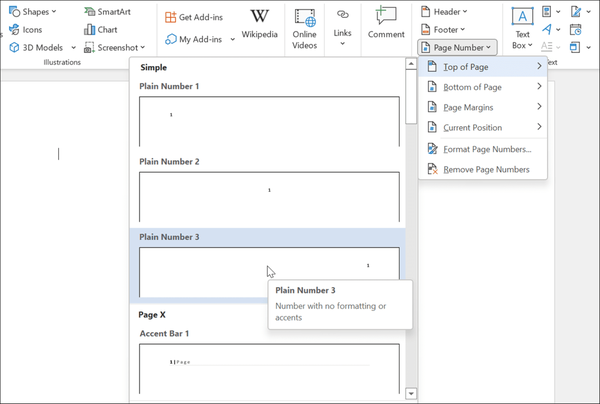Open the Header dropdown
This screenshot has height=404, width=600.
tap(444, 12)
